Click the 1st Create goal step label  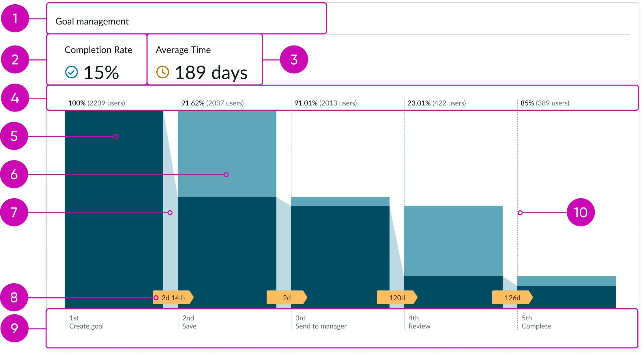click(x=86, y=322)
